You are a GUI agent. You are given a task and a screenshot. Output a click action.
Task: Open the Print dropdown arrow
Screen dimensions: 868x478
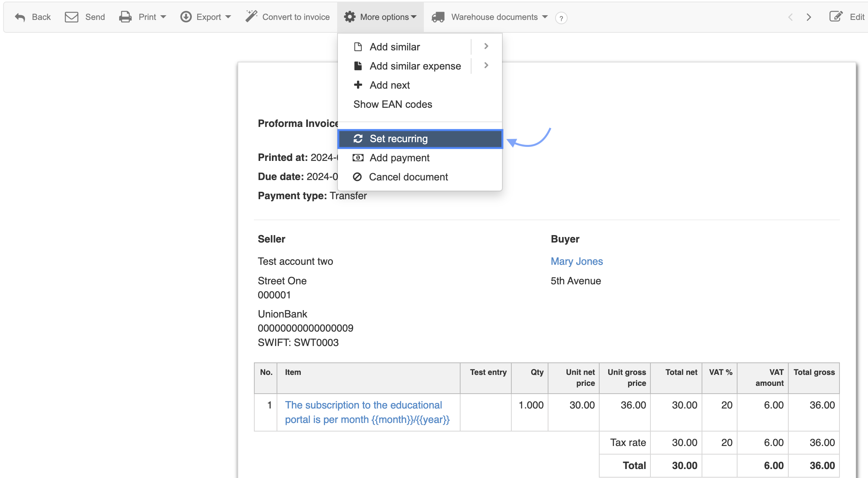[x=163, y=17]
